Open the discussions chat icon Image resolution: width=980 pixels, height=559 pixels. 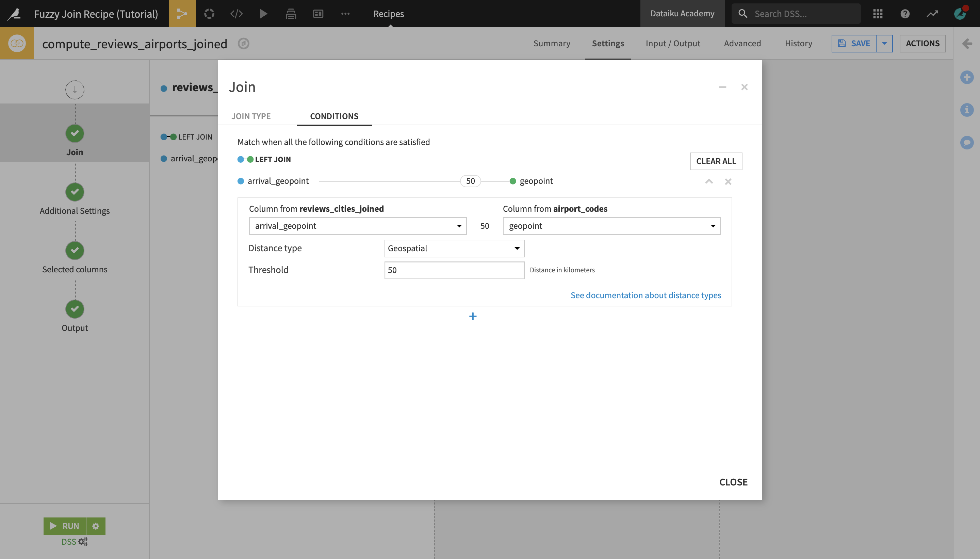pyautogui.click(x=967, y=142)
